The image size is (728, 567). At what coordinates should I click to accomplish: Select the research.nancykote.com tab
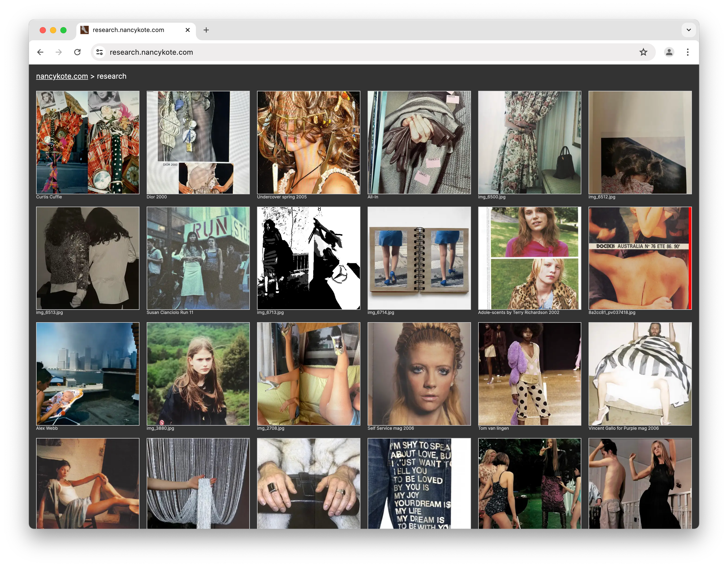click(x=128, y=30)
